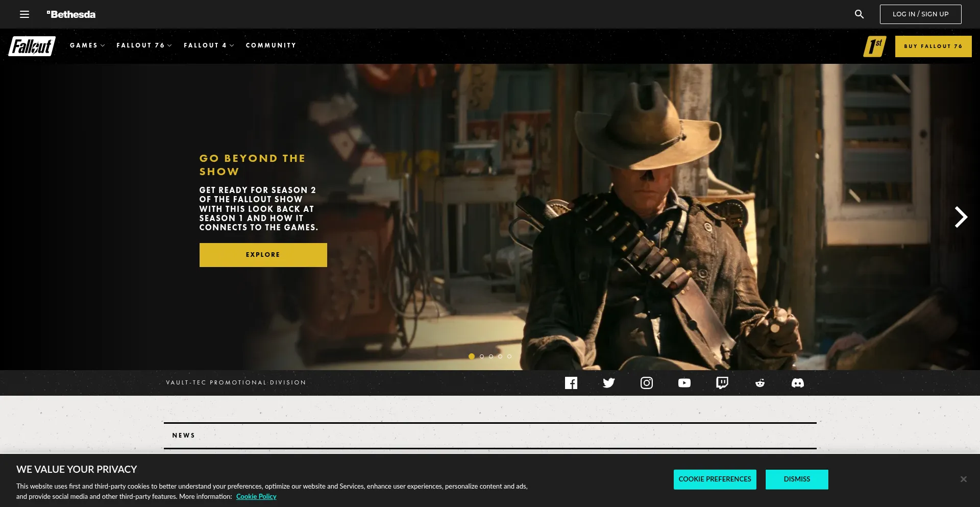
Task: Open the Cookie Policy link
Action: 256,496
